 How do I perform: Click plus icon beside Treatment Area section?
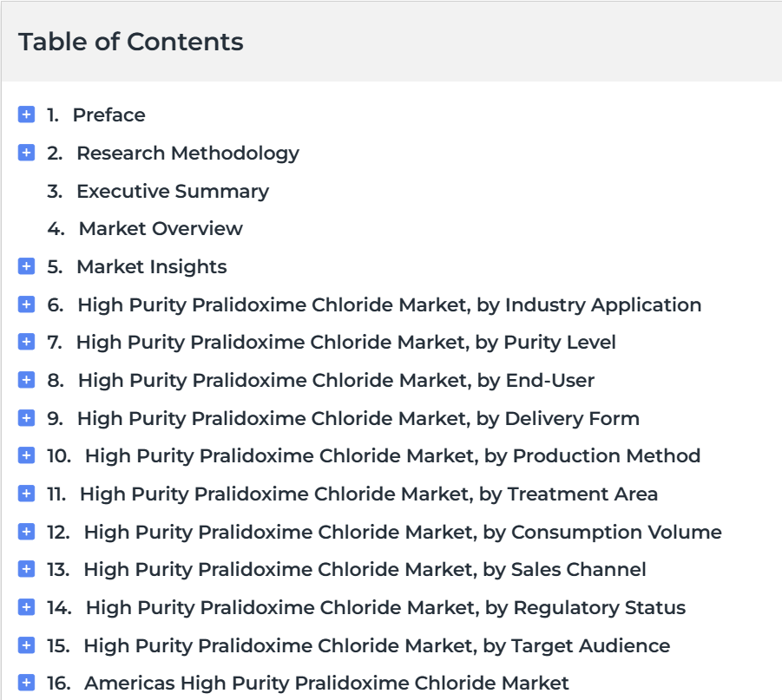(26, 494)
